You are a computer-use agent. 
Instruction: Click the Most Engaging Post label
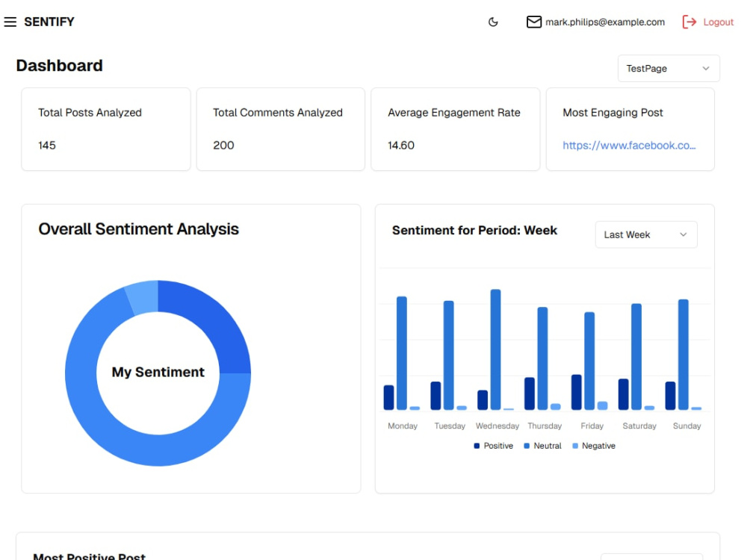click(613, 113)
